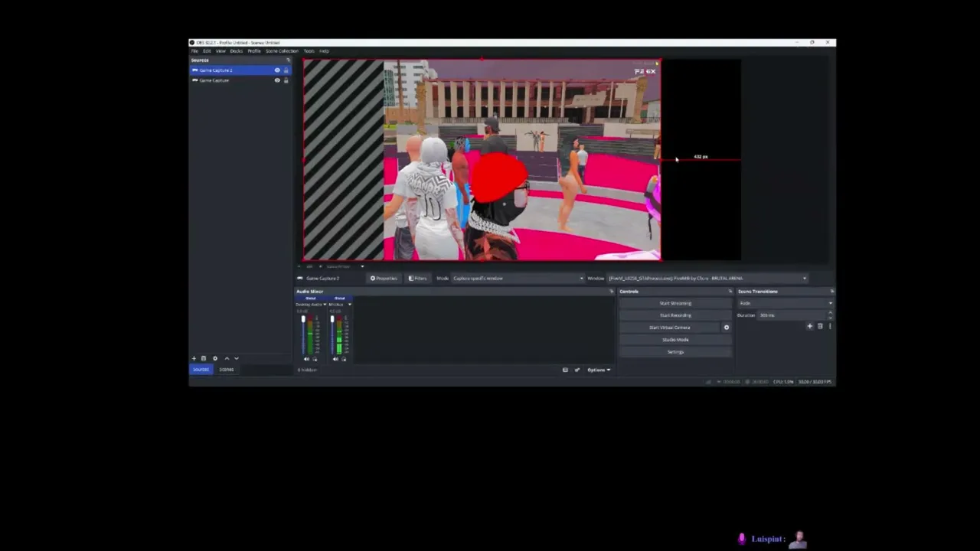Open the Help menu
980x551 pixels.
pyautogui.click(x=324, y=51)
